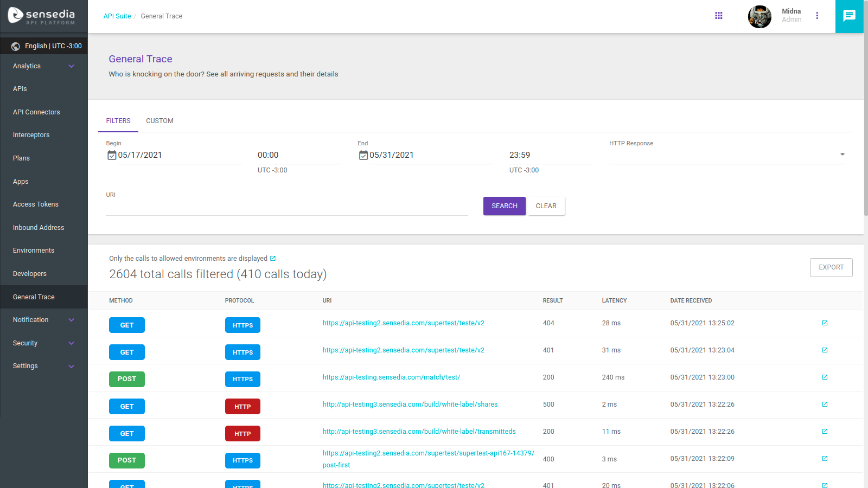Image resolution: width=868 pixels, height=488 pixels.
Task: Open the Begin date calendar picker
Action: click(112, 156)
